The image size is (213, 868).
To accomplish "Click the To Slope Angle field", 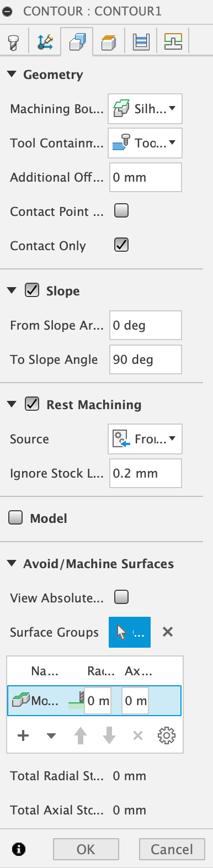I will (146, 359).
